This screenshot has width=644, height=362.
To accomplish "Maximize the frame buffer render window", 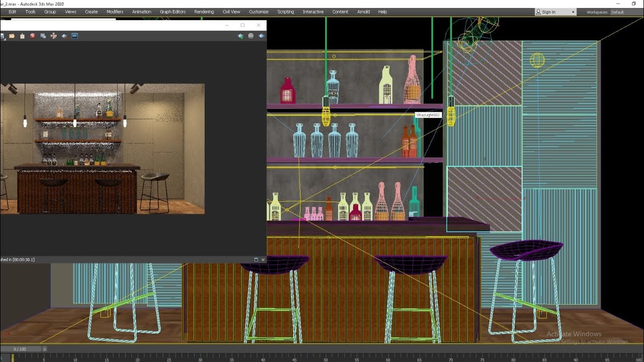I will tap(243, 25).
